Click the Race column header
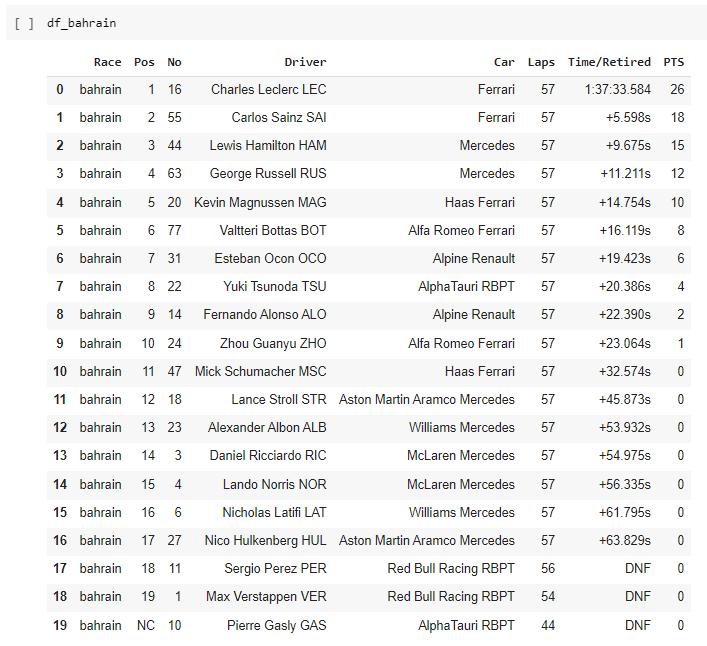Screen dimensions: 707x646 point(107,62)
